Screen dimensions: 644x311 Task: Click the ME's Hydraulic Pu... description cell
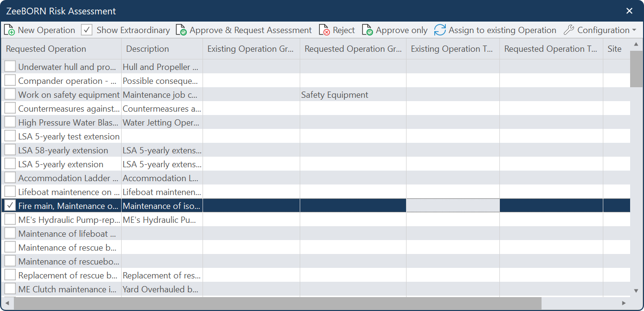(162, 219)
